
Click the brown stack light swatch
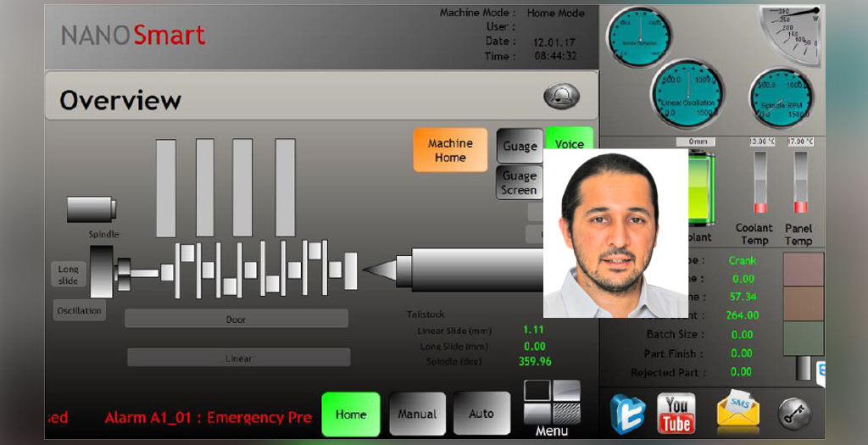pos(804,303)
